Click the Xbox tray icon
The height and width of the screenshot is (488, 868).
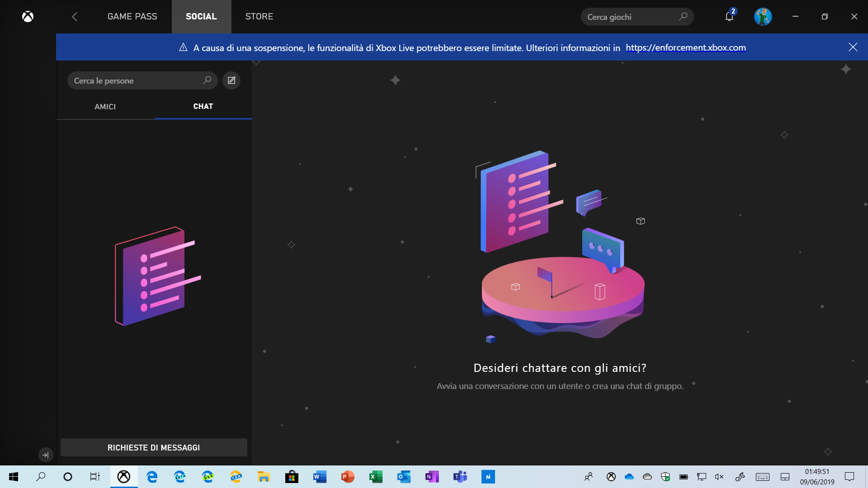coord(611,477)
